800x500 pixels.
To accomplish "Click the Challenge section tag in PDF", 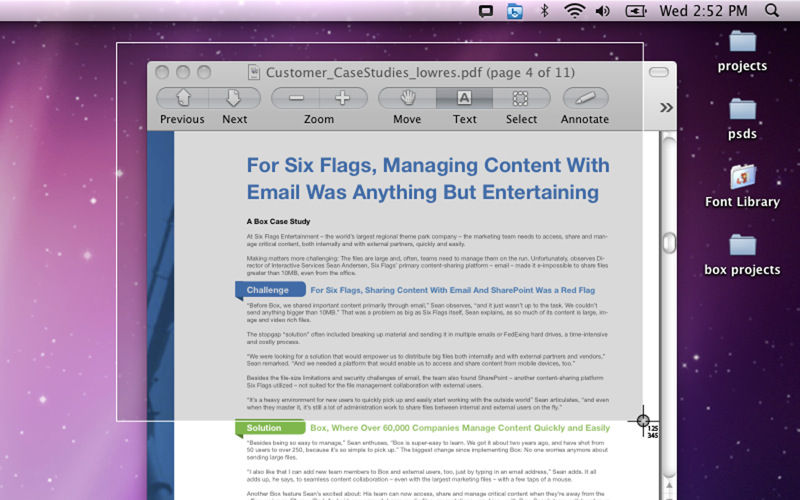I will pyautogui.click(x=270, y=290).
